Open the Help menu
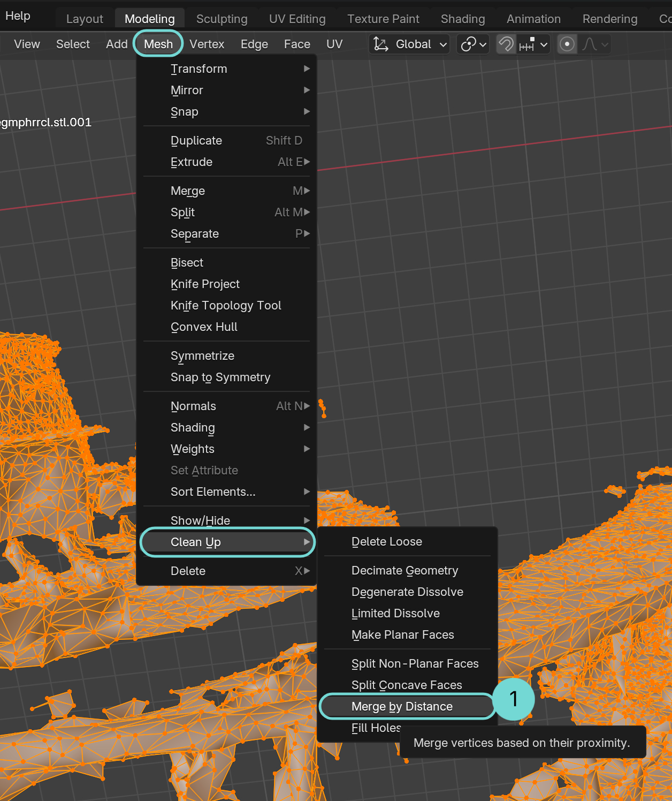 pos(18,16)
